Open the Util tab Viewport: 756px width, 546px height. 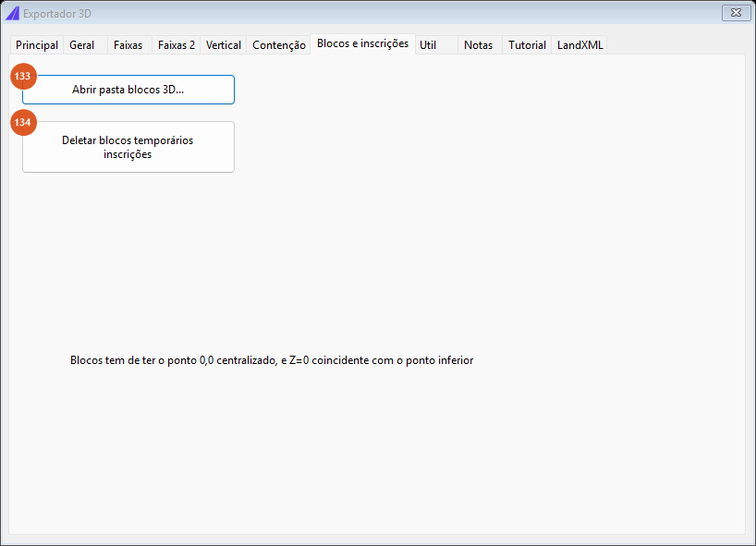coord(436,45)
